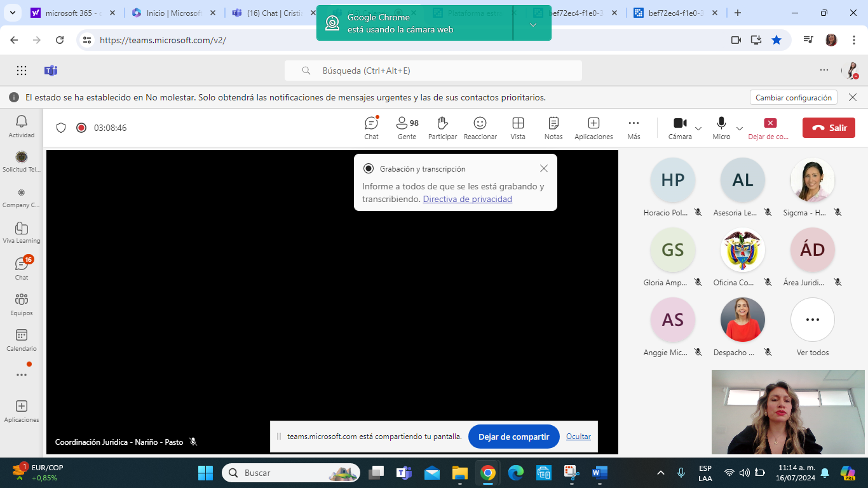868x488 pixels.
Task: Toggle the Micro microphone
Action: tap(721, 128)
